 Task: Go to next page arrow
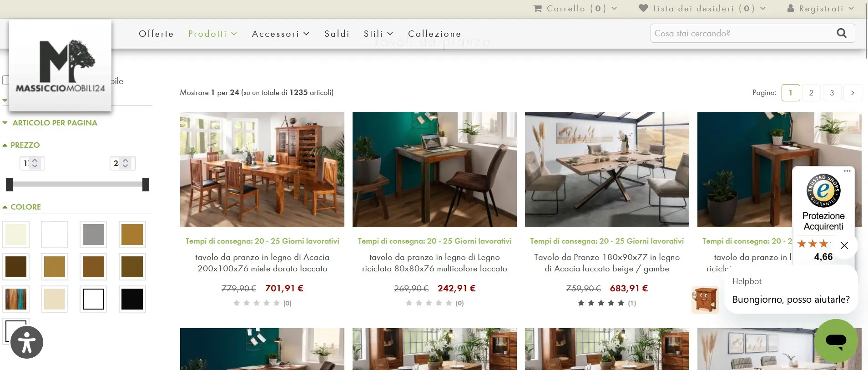[853, 93]
